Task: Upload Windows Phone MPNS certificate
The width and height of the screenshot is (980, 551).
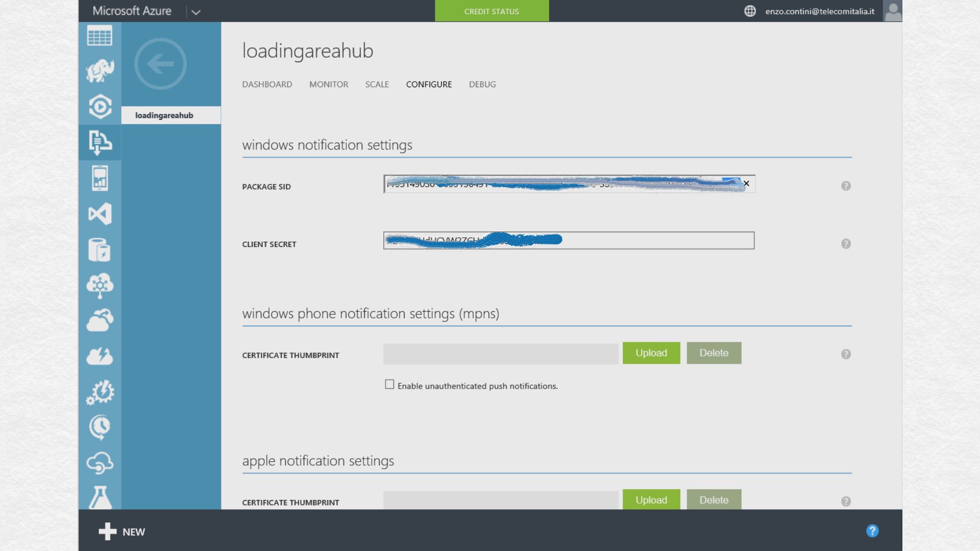Action: 651,353
